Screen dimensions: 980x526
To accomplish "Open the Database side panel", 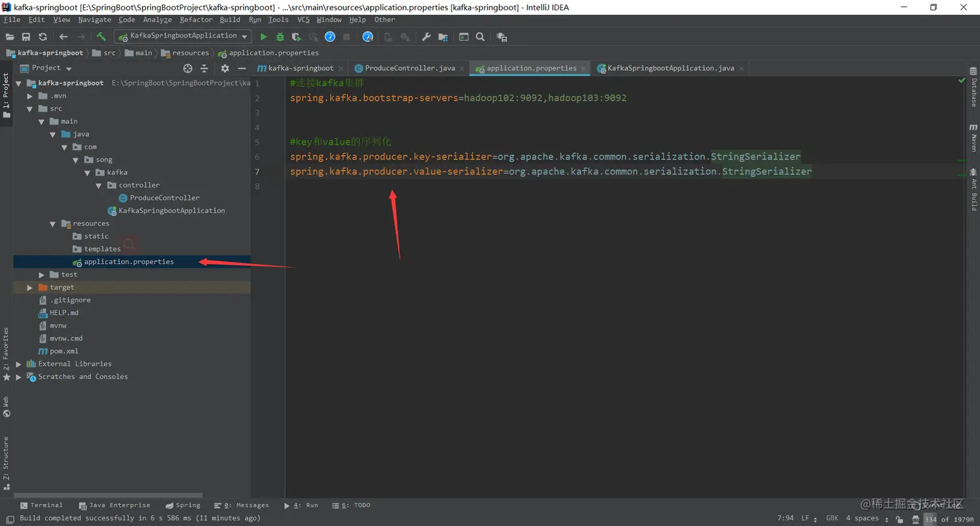I will coord(973,87).
